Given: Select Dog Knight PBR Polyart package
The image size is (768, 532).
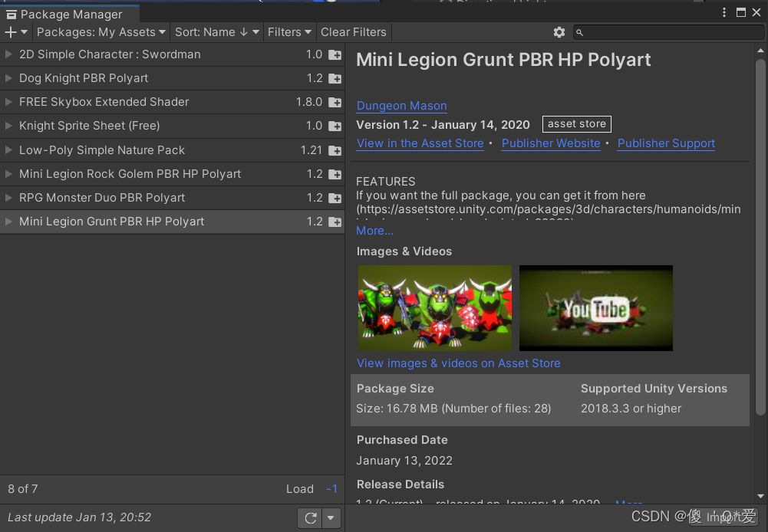Looking at the screenshot, I should 172,78.
